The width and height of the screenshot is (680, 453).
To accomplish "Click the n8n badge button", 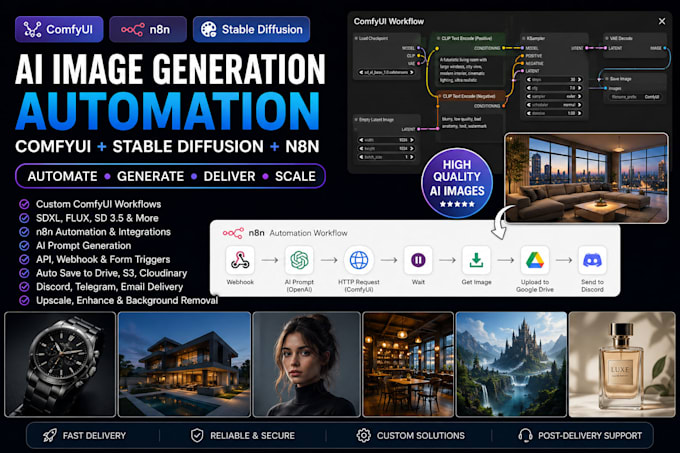I will point(148,29).
